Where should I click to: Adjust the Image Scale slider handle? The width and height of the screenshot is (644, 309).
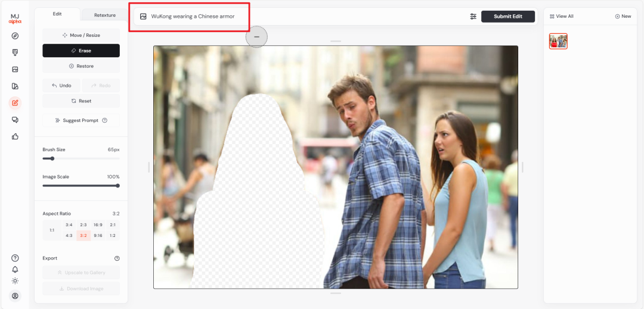coord(118,186)
